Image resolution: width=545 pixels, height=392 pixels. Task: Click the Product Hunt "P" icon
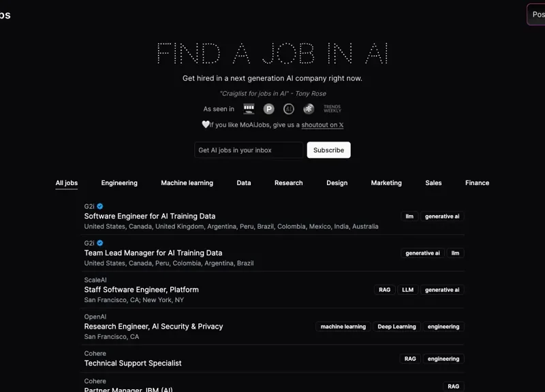coord(268,108)
